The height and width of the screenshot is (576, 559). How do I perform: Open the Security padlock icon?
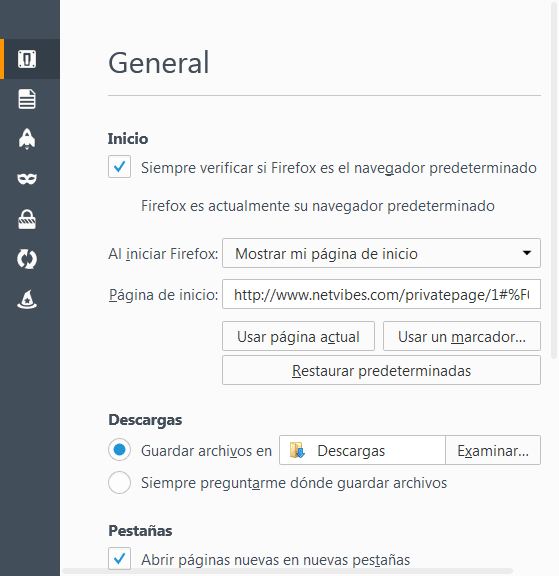point(27,219)
